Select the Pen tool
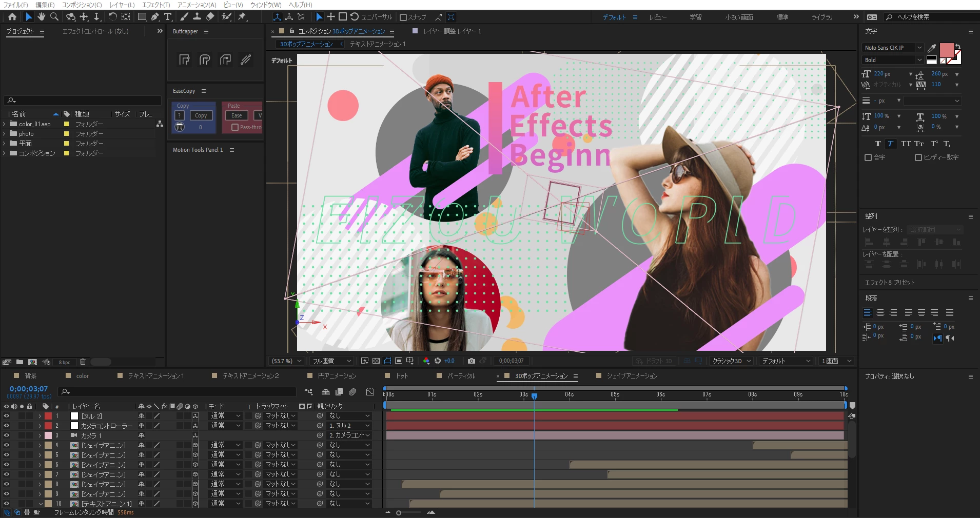980x518 pixels. pyautogui.click(x=154, y=17)
